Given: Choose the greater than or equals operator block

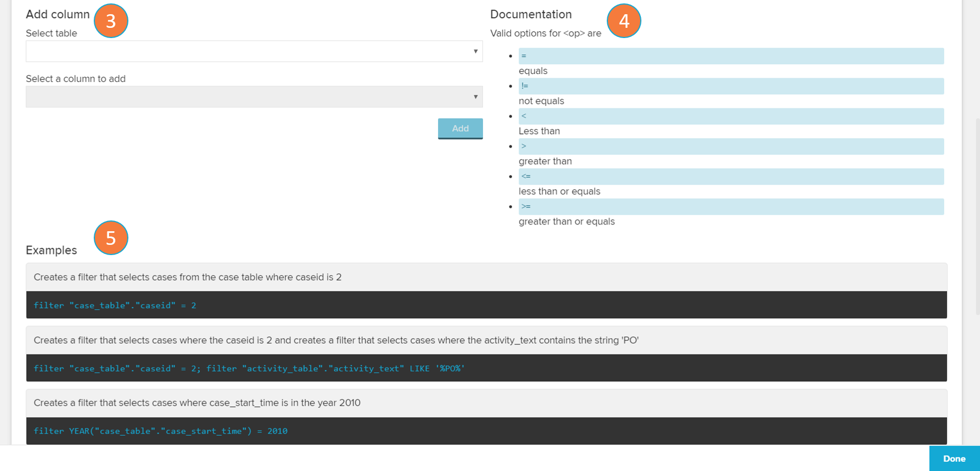Looking at the screenshot, I should pyautogui.click(x=731, y=206).
